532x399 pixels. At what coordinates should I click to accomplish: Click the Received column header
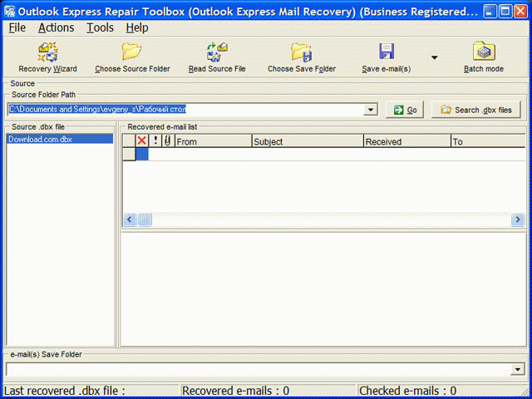point(407,141)
